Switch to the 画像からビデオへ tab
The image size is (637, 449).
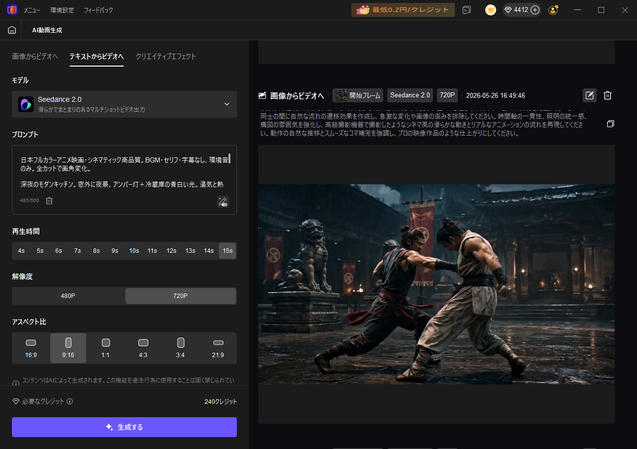point(35,56)
